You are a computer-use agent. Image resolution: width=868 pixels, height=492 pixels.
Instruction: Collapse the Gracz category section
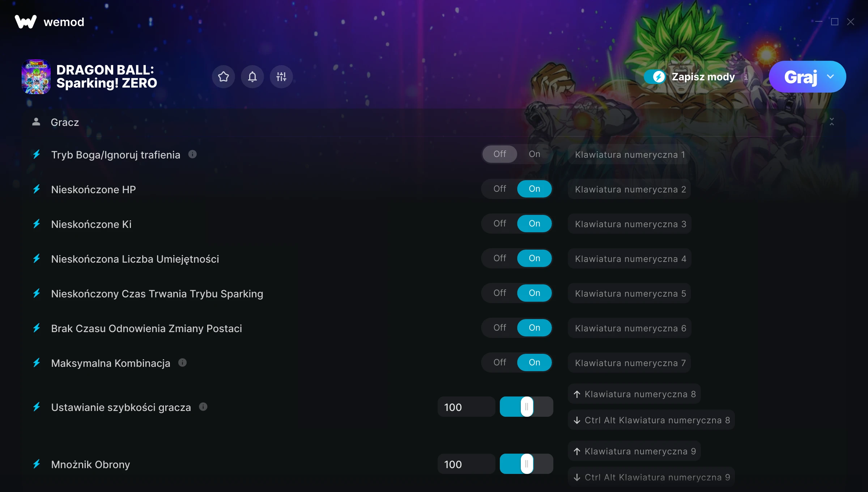pyautogui.click(x=831, y=122)
